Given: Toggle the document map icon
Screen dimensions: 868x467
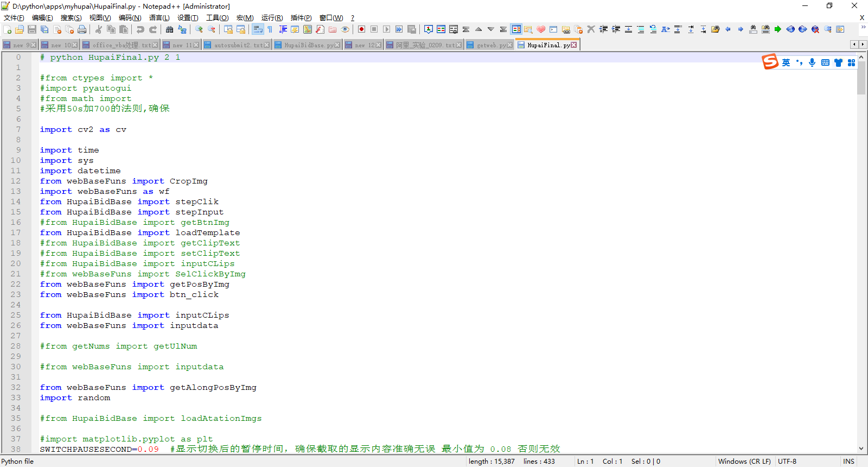Looking at the screenshot, I should tap(308, 29).
